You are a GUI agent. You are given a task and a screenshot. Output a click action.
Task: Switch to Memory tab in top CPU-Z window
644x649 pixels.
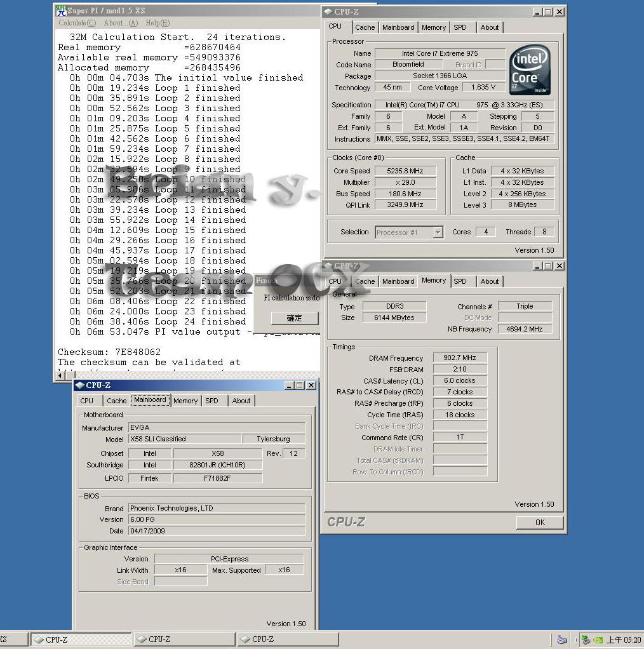434,27
